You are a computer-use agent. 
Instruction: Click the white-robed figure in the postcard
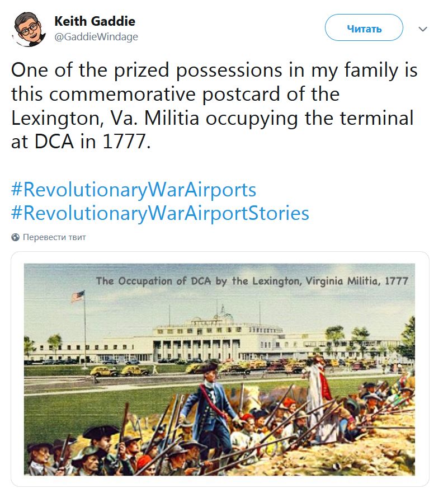pyautogui.click(x=317, y=392)
